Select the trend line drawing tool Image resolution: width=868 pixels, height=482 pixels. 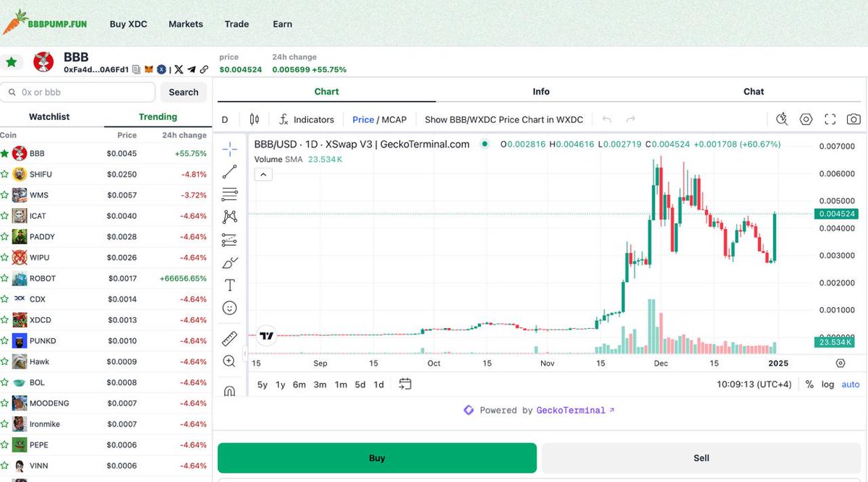229,172
